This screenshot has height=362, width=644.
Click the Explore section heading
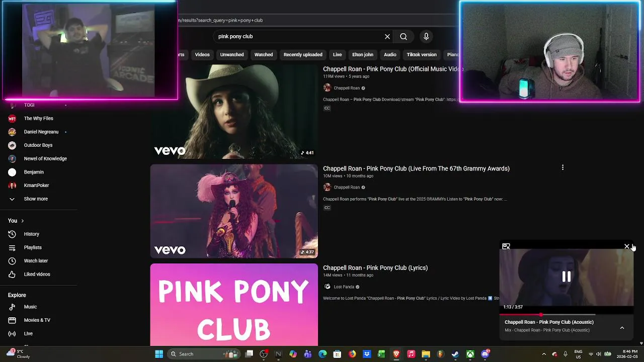17,295
